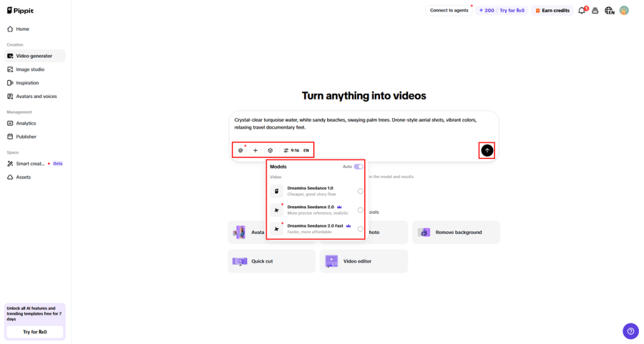This screenshot has height=344, width=644.
Task: Click the 200 credits indicator
Action: (x=487, y=10)
